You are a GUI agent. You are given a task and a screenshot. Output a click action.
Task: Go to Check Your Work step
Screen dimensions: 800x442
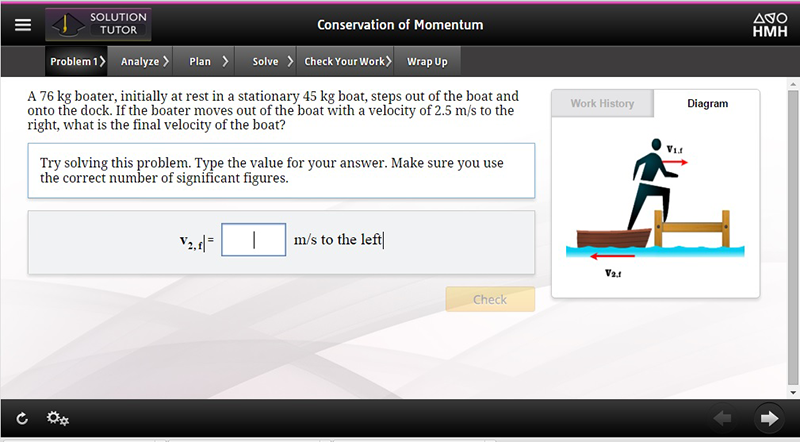(x=346, y=62)
